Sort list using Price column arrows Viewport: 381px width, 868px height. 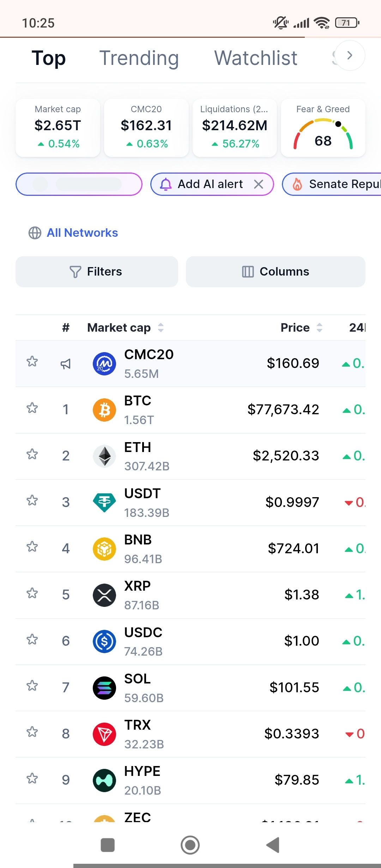[320, 328]
